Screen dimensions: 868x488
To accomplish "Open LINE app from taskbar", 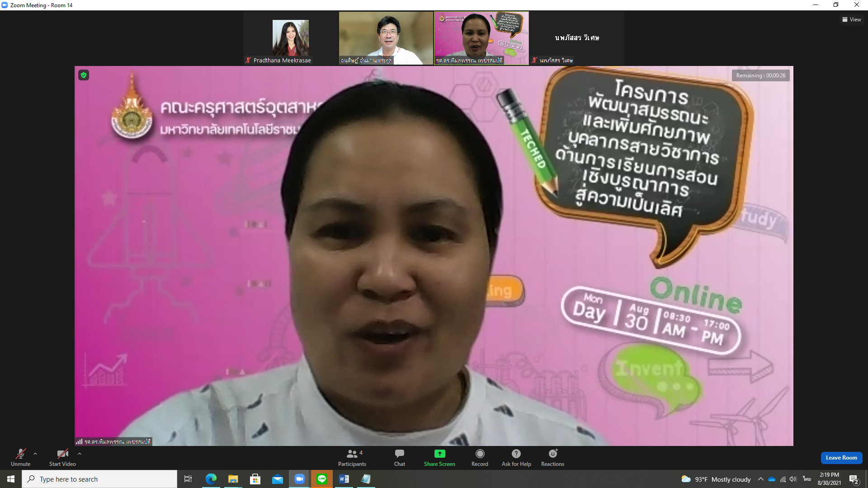I will click(x=322, y=479).
